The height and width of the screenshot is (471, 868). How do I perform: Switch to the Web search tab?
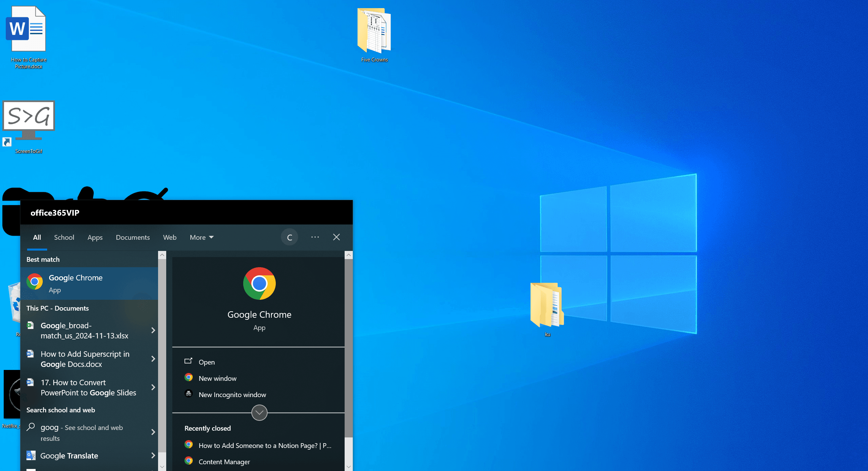point(170,237)
